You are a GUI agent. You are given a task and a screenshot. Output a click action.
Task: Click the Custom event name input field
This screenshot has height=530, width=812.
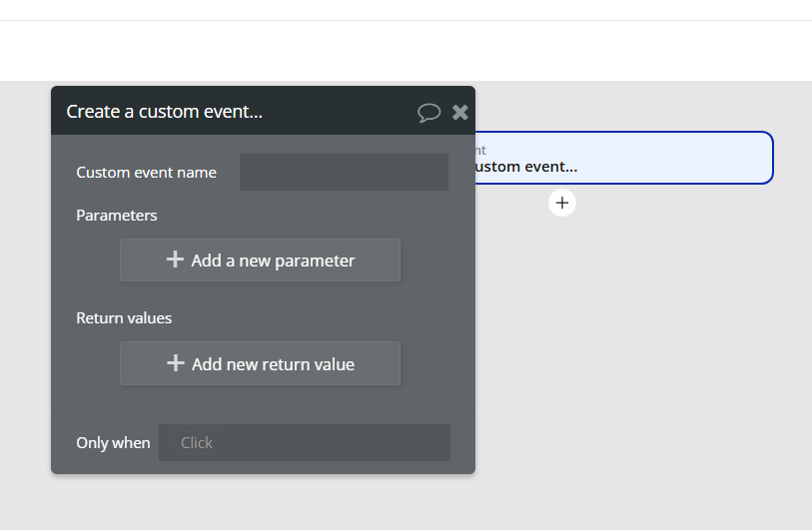(x=344, y=173)
